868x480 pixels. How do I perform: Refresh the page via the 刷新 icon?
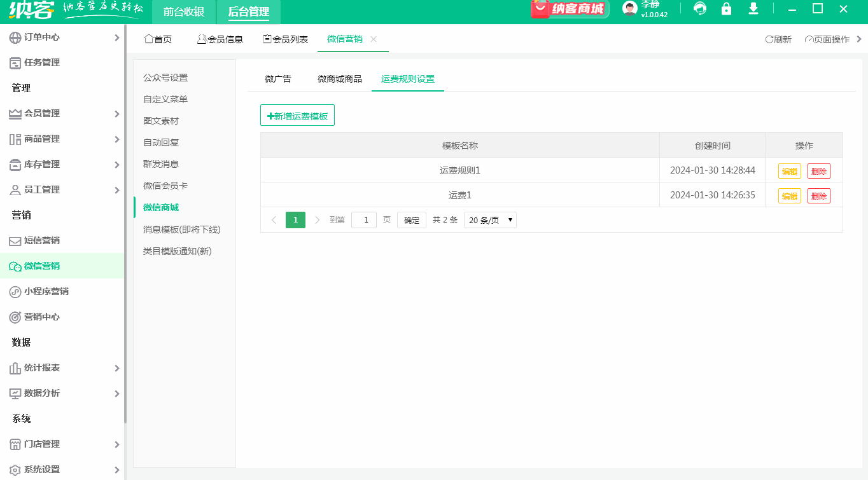click(778, 39)
